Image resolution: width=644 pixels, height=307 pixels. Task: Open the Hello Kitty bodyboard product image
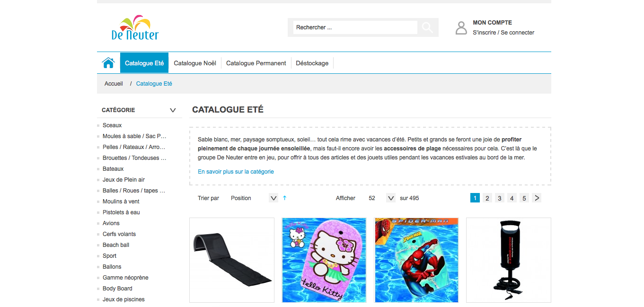[324, 260]
